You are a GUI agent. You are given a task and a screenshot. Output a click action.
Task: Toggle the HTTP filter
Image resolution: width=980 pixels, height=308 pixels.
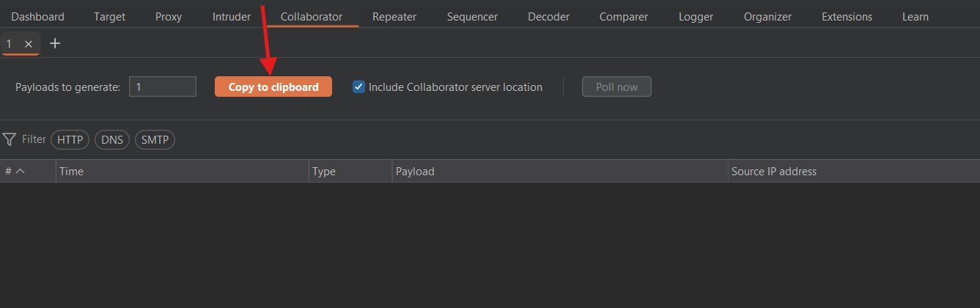70,139
